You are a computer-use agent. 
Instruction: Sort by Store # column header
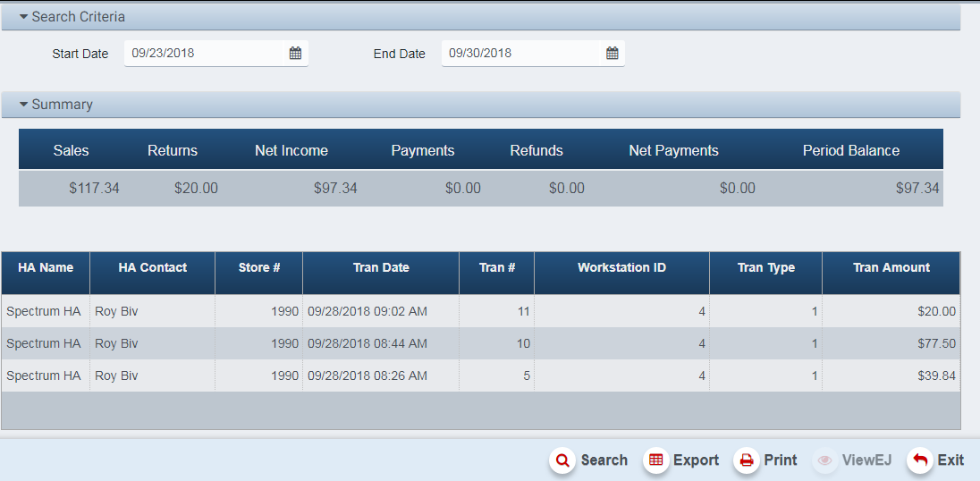259,267
